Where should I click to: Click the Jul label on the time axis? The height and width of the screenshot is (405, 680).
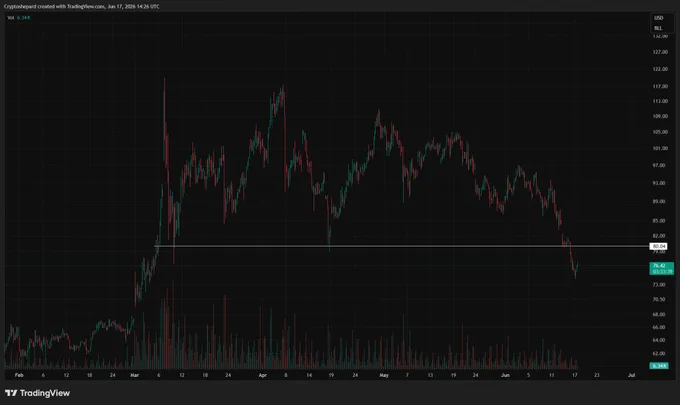point(631,375)
